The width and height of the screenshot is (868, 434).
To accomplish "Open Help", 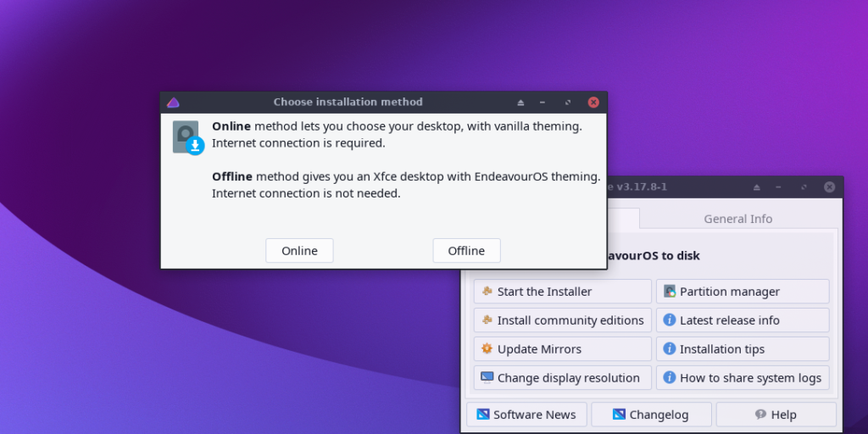I will [776, 414].
